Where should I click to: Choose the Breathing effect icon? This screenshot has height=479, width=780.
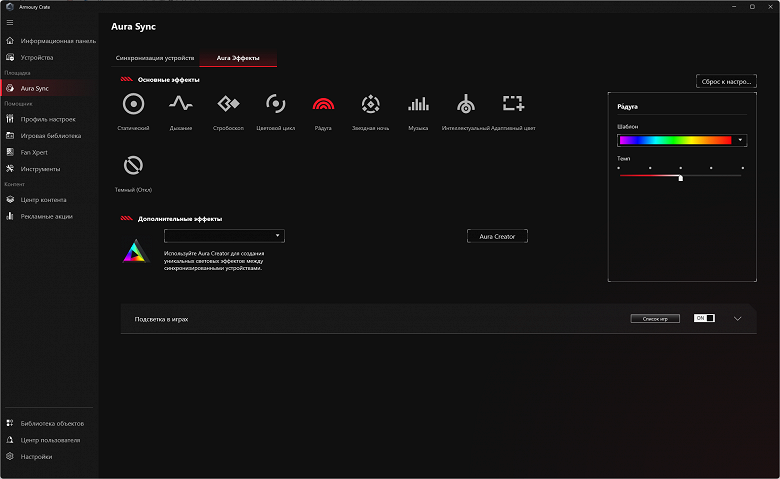point(181,103)
